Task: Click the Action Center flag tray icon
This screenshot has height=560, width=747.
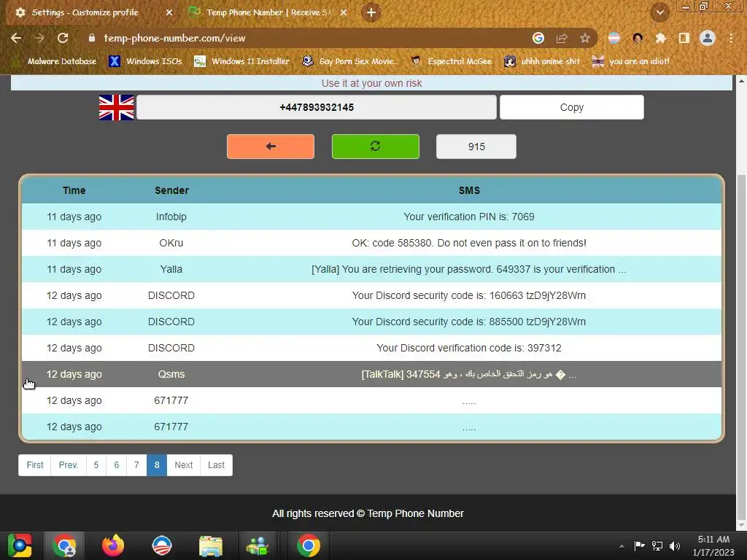Action: tap(639, 545)
